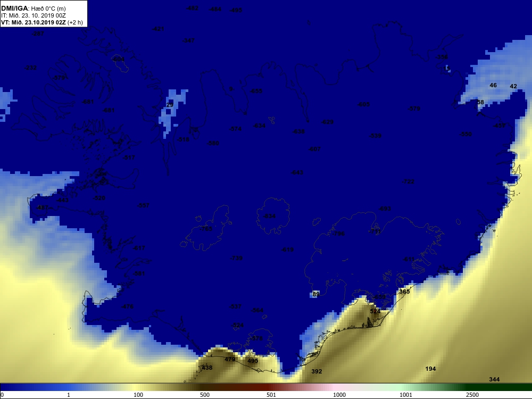Click the map value '-629'
This screenshot has width=532, height=399.
pyautogui.click(x=327, y=122)
